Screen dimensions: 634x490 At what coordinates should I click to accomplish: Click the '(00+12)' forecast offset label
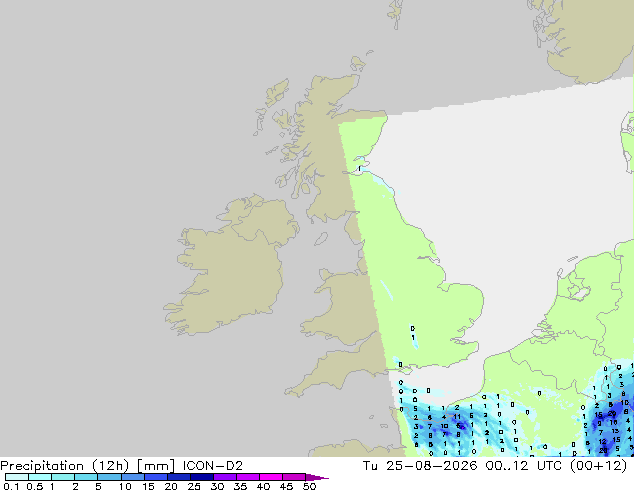coord(598,466)
